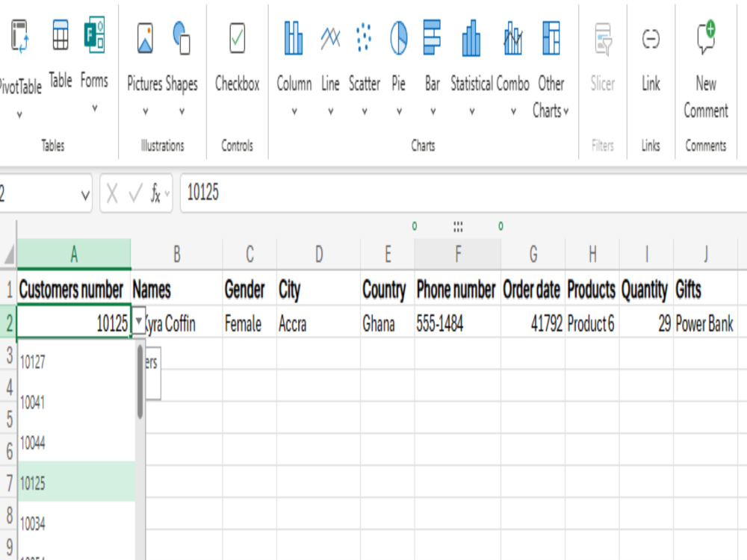Click the Select All corner triangle

[9, 254]
